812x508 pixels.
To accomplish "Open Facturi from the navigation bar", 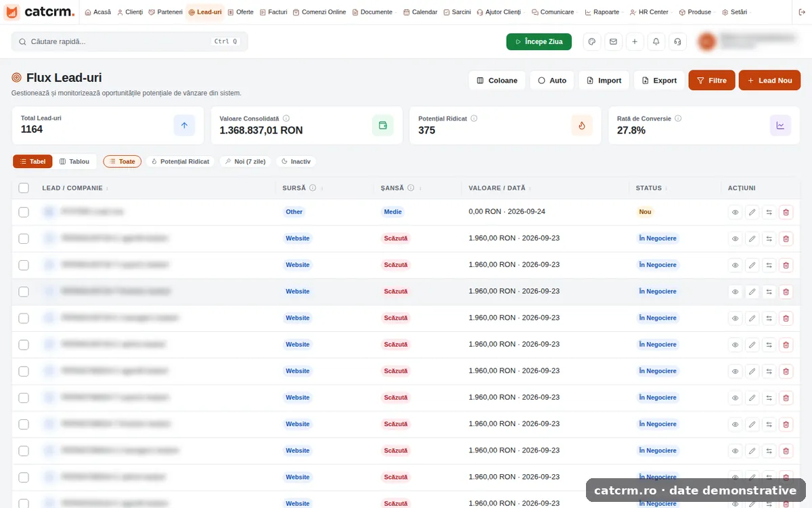I will (273, 12).
